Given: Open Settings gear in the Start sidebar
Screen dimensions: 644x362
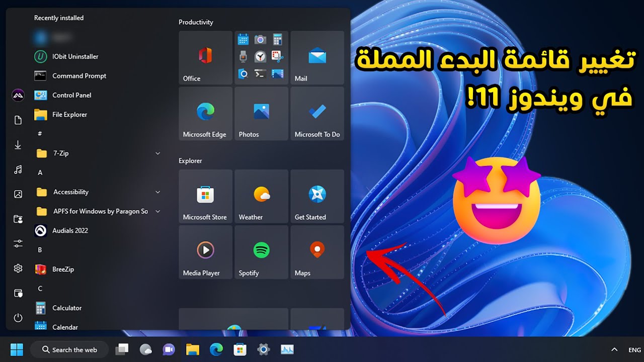Looking at the screenshot, I should pyautogui.click(x=18, y=268).
